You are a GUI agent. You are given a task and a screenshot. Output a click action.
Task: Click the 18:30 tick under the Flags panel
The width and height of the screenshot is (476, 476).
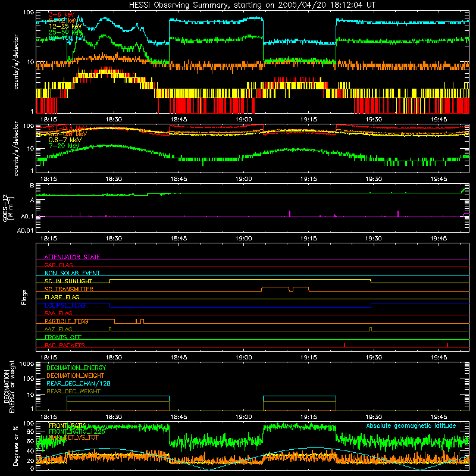[x=114, y=358]
